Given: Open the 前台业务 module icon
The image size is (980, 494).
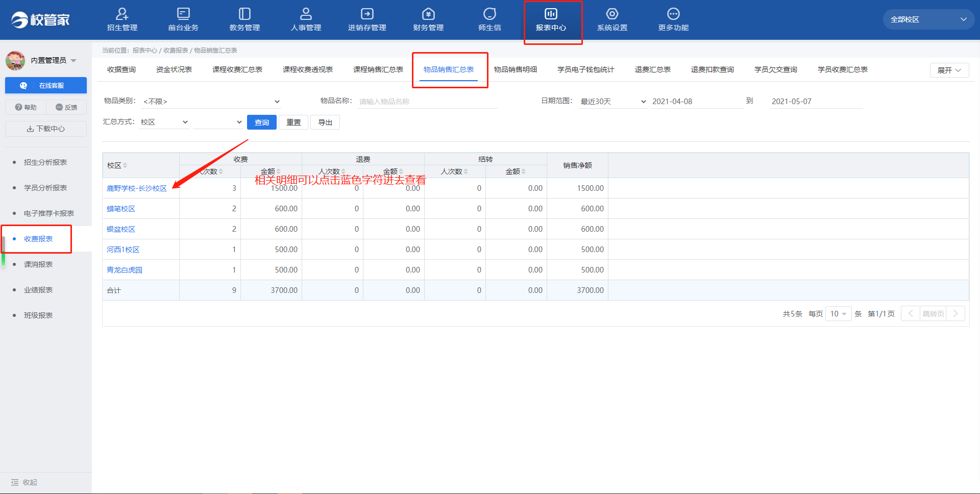Looking at the screenshot, I should point(183,14).
